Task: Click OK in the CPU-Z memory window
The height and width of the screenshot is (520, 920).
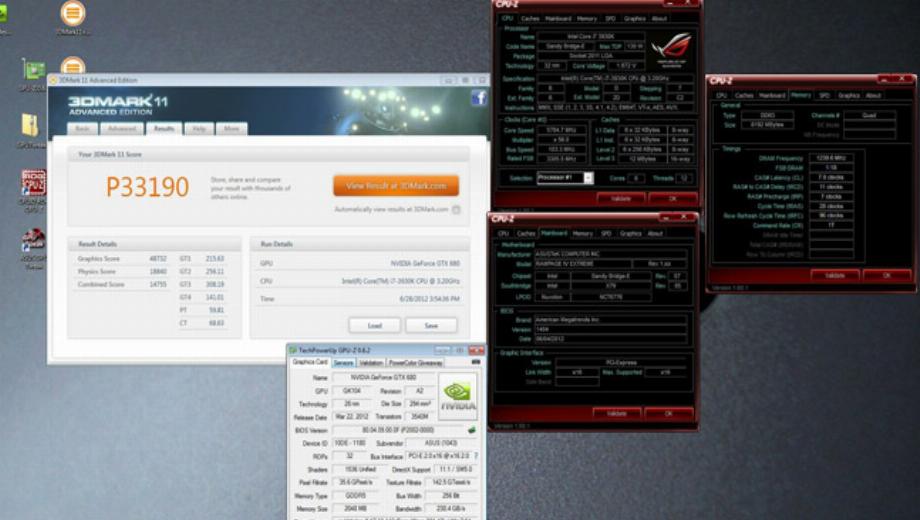Action: pyautogui.click(x=887, y=275)
